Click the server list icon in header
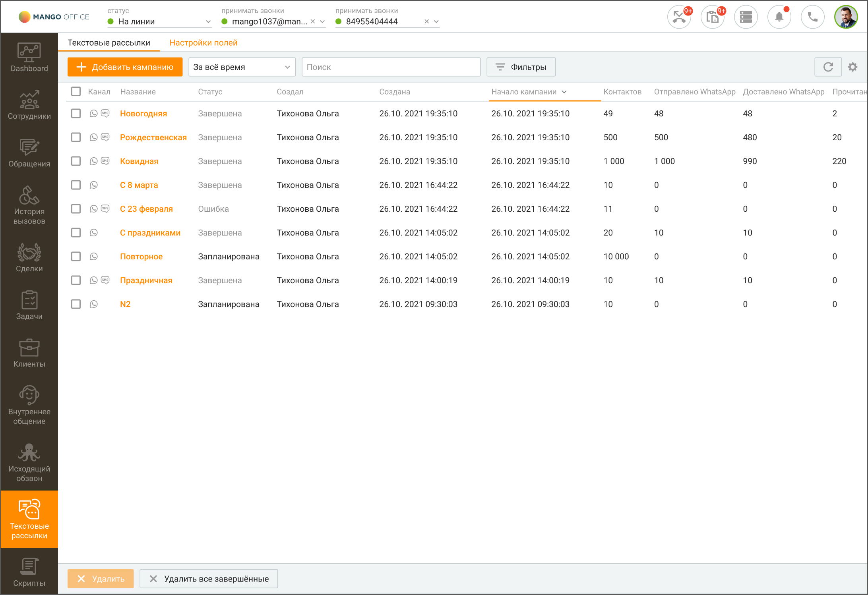 746,17
